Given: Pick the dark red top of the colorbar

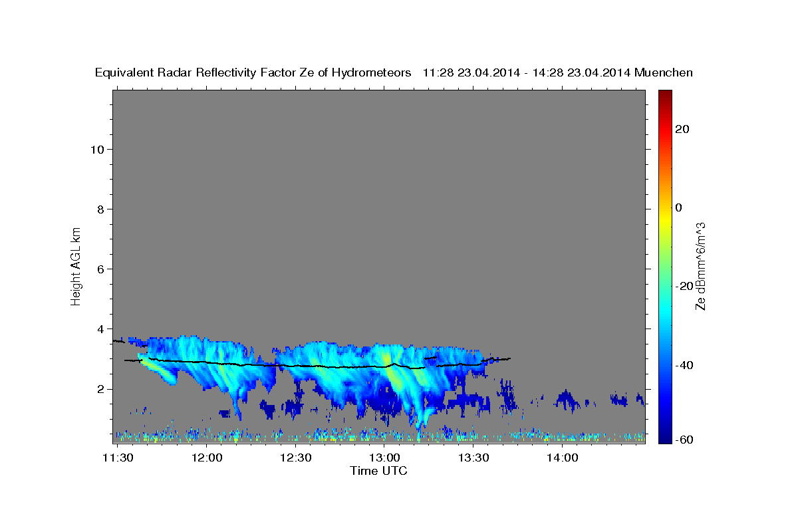Looking at the screenshot, I should pos(664,94).
